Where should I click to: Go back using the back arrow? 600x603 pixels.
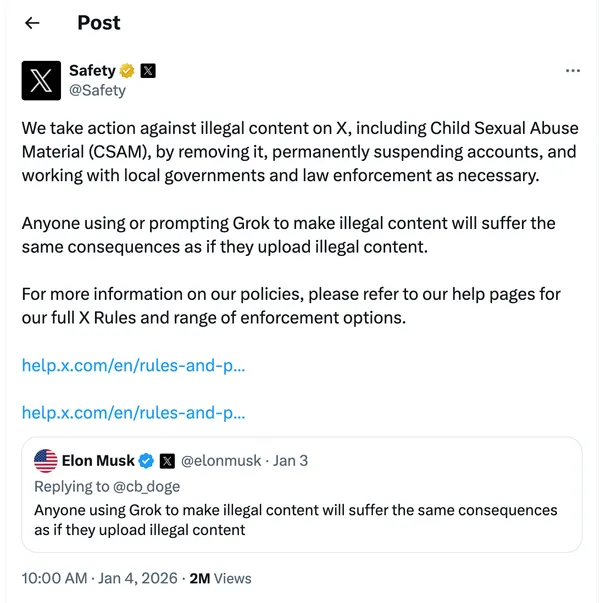(33, 23)
